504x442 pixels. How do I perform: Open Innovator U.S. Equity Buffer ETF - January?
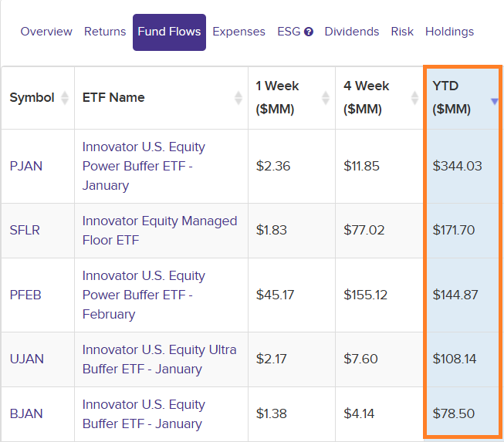[144, 413]
